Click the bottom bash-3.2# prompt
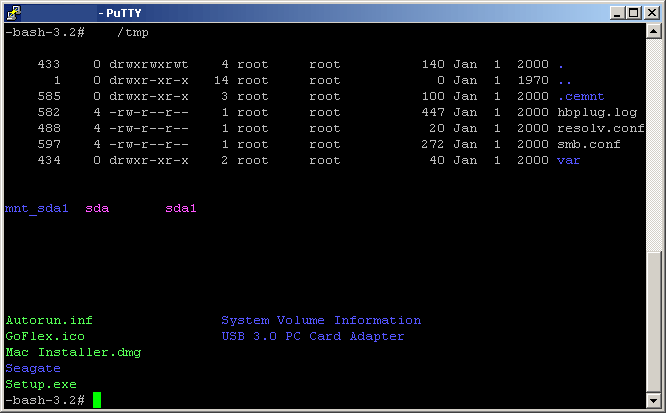Viewport: 666px width, 413px height. 45,400
